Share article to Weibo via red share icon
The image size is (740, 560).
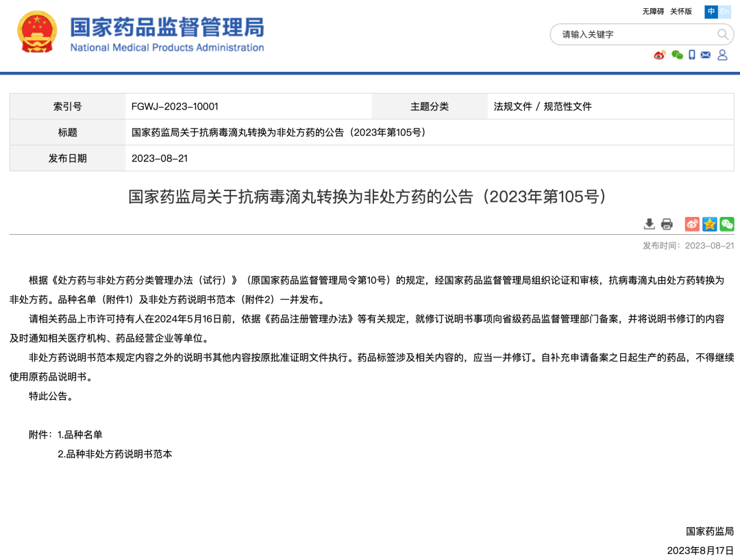point(692,224)
